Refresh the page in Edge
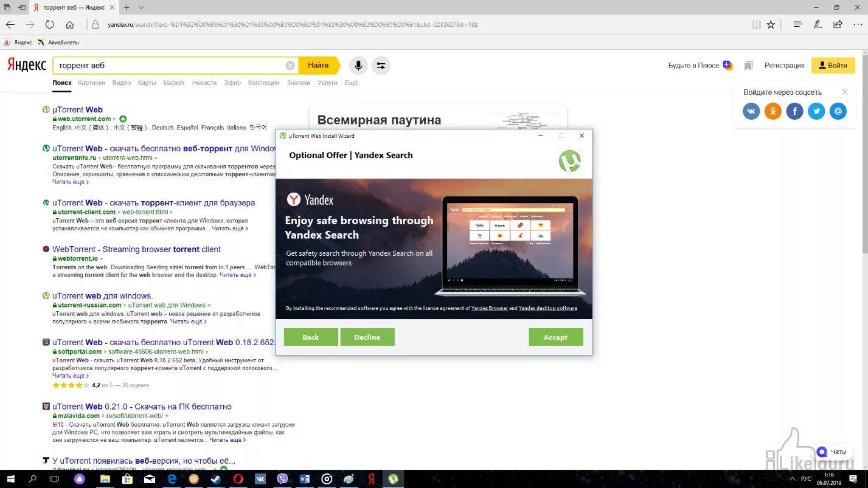The width and height of the screenshot is (868, 488). tap(50, 25)
